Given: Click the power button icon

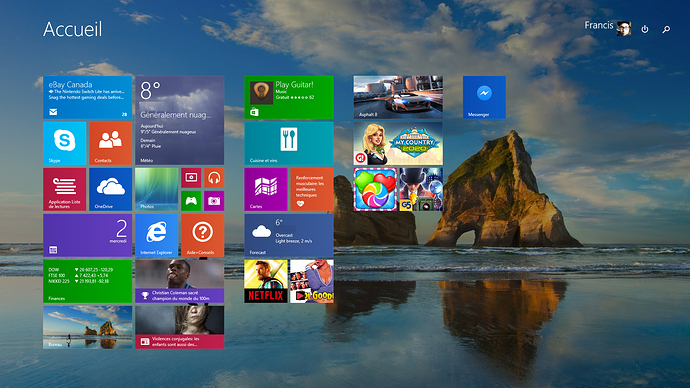Looking at the screenshot, I should (645, 29).
